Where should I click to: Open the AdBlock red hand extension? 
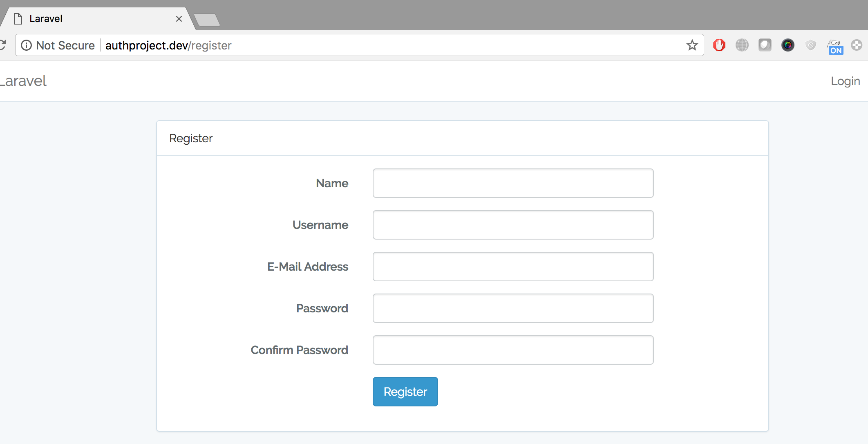point(719,45)
